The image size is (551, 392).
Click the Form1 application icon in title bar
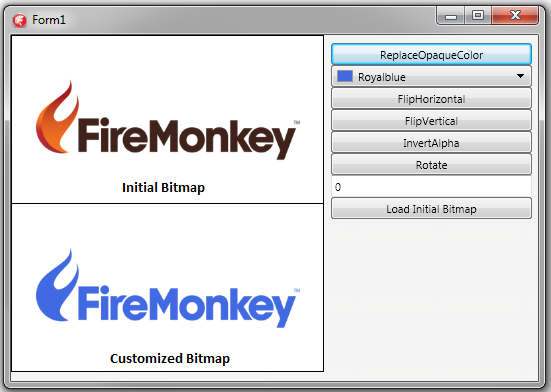(20, 20)
